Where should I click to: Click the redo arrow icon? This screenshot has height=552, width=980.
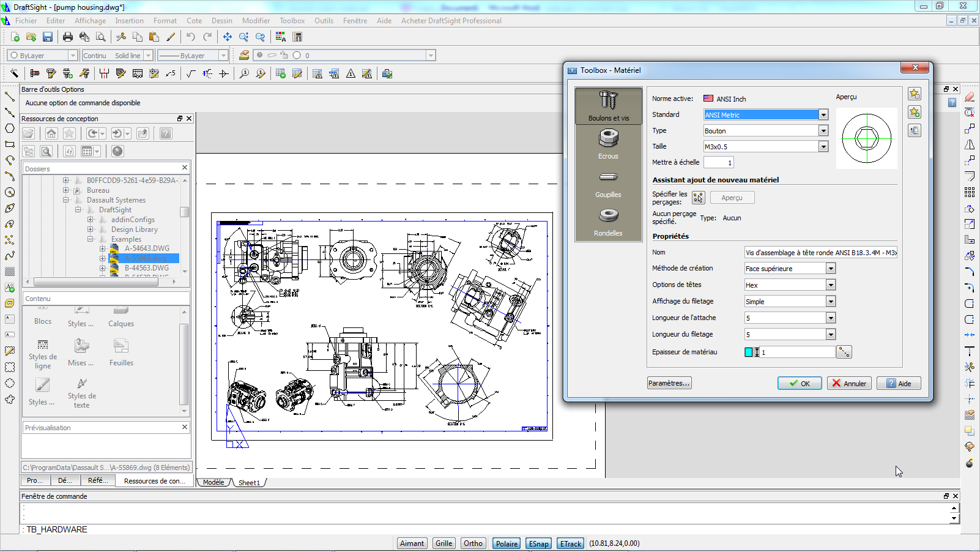click(x=207, y=37)
